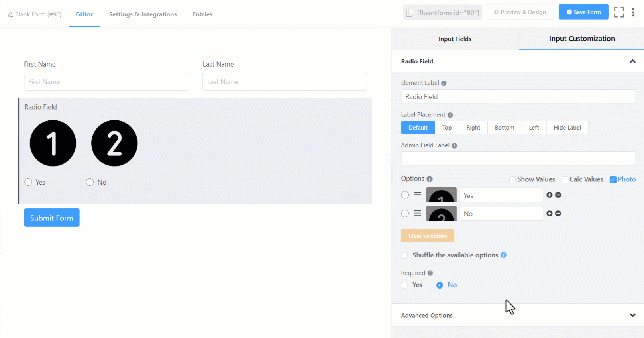Open the three-dot more options menu
Image resolution: width=644 pixels, height=338 pixels.
633,12
